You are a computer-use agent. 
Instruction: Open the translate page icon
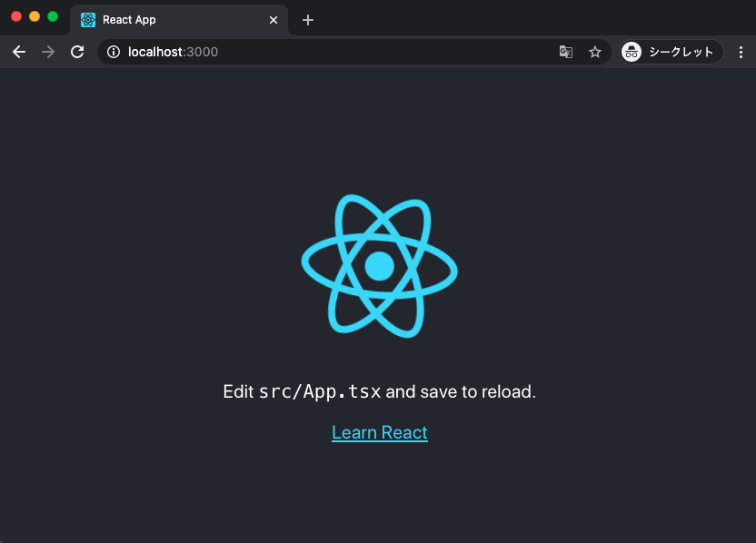coord(566,52)
